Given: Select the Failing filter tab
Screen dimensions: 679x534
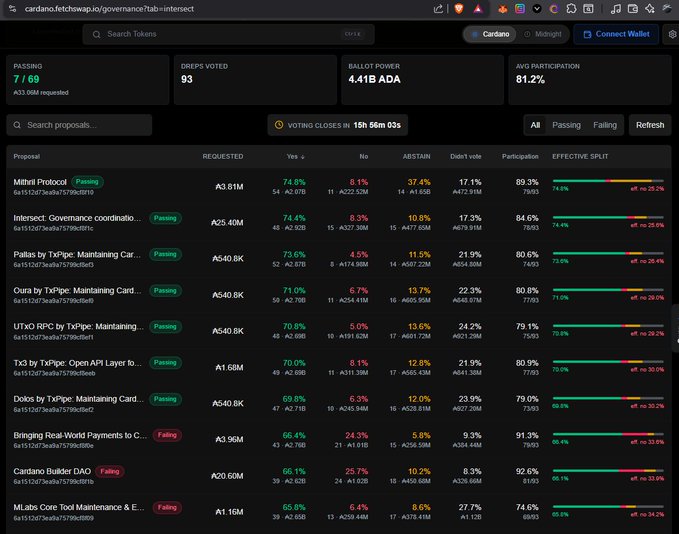Looking at the screenshot, I should pyautogui.click(x=605, y=125).
